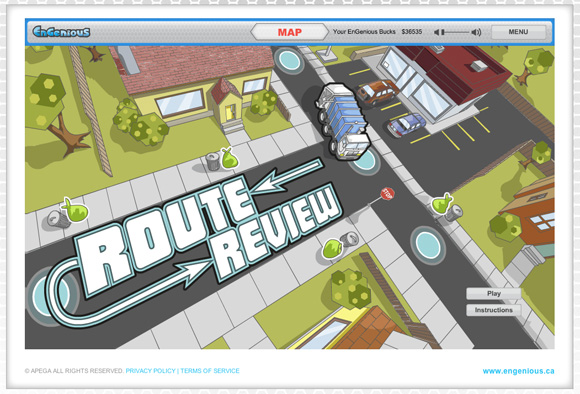Click the blue car in the parking lot
580x394 pixels.
pos(406,125)
